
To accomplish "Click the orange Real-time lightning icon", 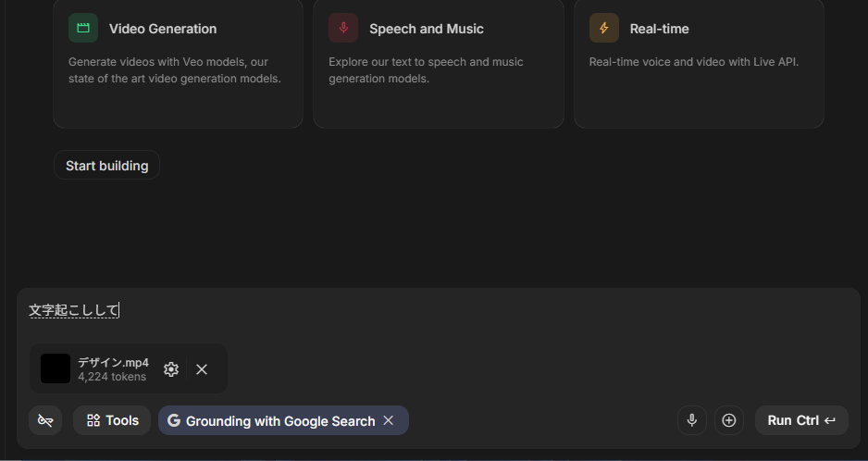I will [604, 28].
